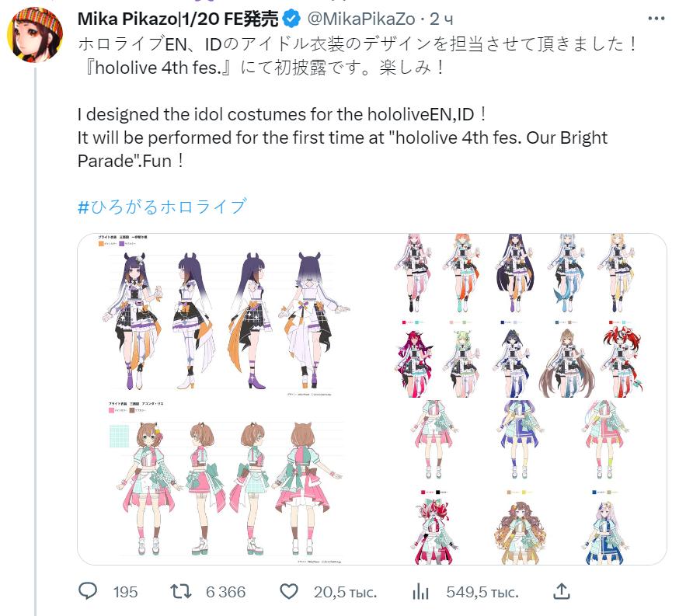This screenshot has height=616, width=686.
Task: Share the tweet via the upload icon
Action: pos(562,591)
